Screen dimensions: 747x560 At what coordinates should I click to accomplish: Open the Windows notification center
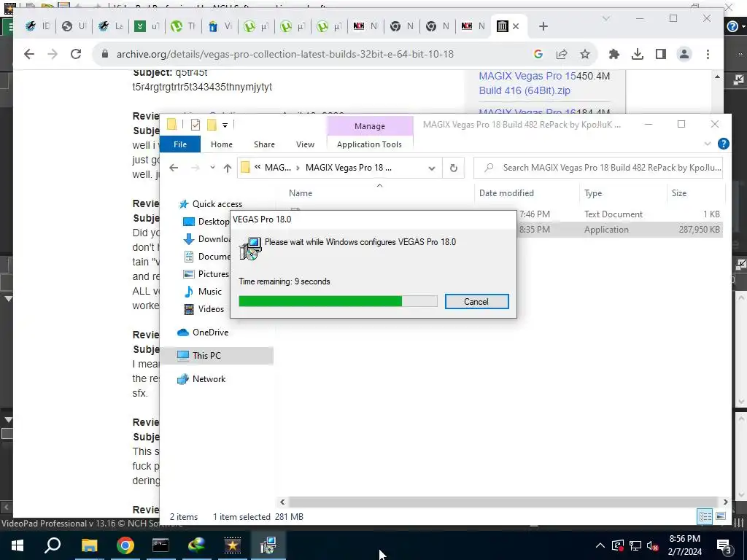723,545
